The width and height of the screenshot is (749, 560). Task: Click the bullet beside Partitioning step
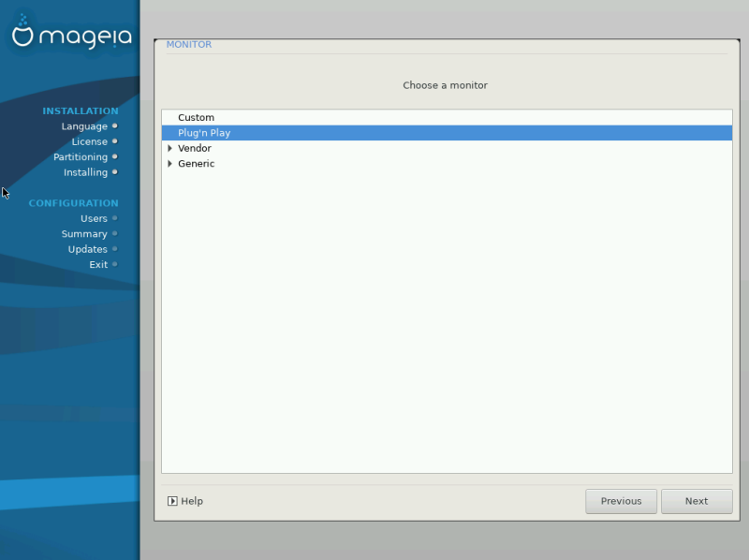click(114, 156)
